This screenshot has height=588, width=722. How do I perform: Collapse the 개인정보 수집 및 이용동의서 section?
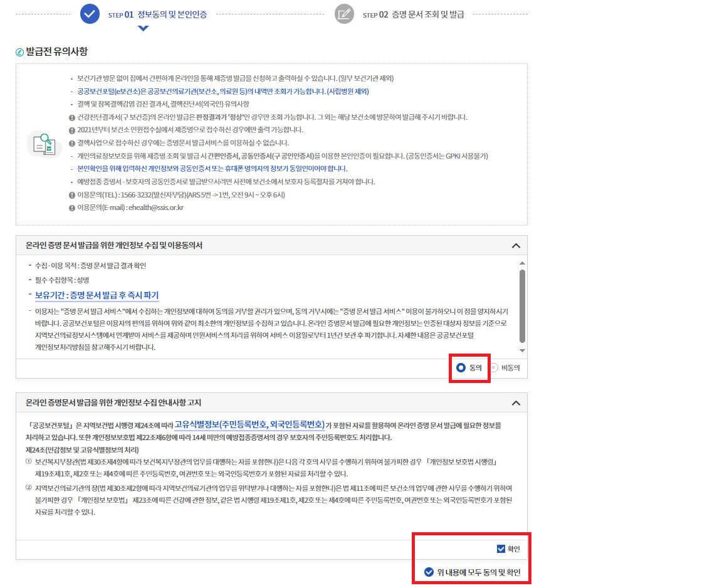[x=515, y=244]
